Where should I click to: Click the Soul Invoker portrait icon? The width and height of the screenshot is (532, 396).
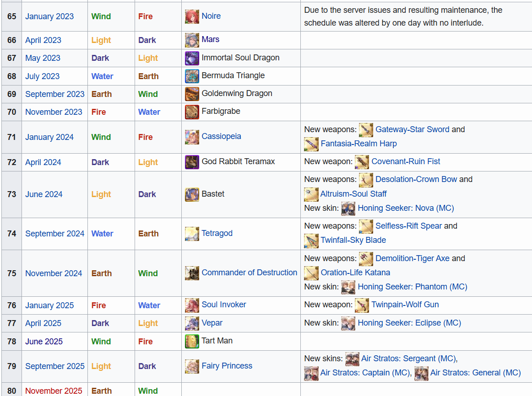click(x=192, y=305)
